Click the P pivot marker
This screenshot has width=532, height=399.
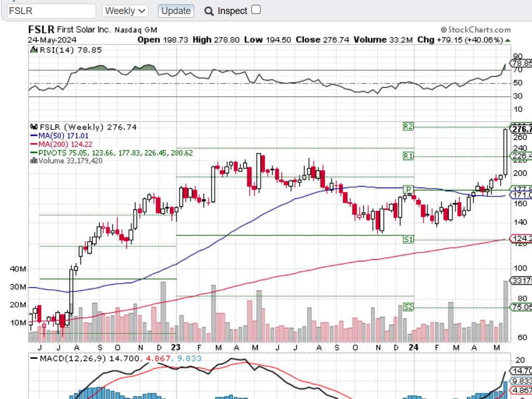pos(408,189)
